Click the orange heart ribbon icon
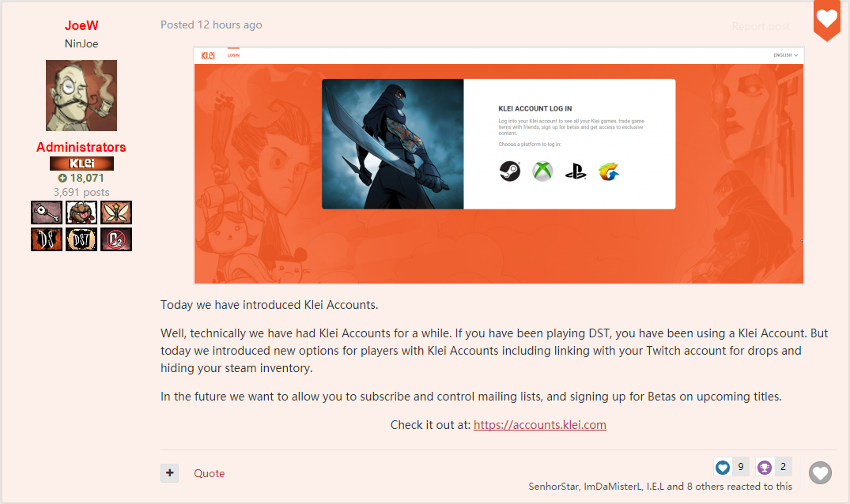 (827, 20)
